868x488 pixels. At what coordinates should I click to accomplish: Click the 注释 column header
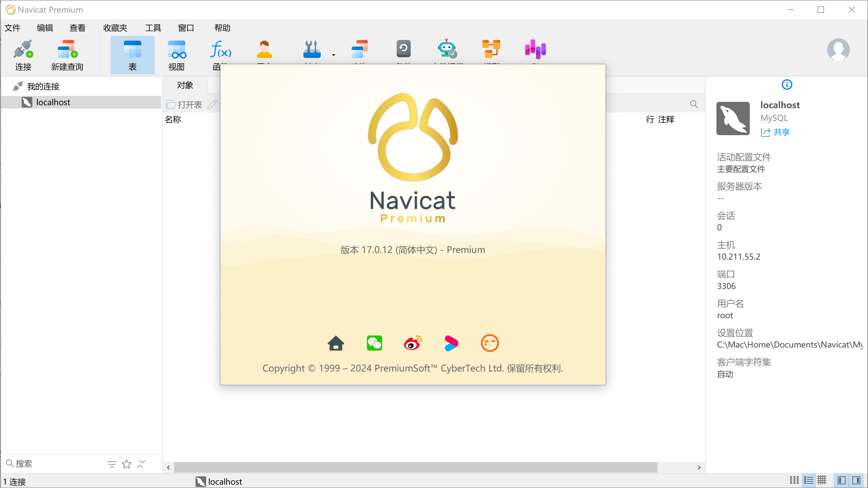pyautogui.click(x=666, y=120)
